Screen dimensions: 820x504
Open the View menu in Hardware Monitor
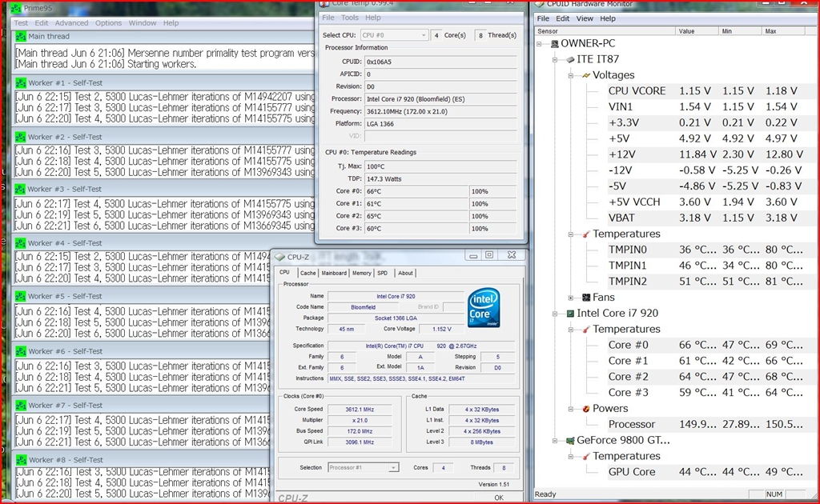(x=585, y=18)
